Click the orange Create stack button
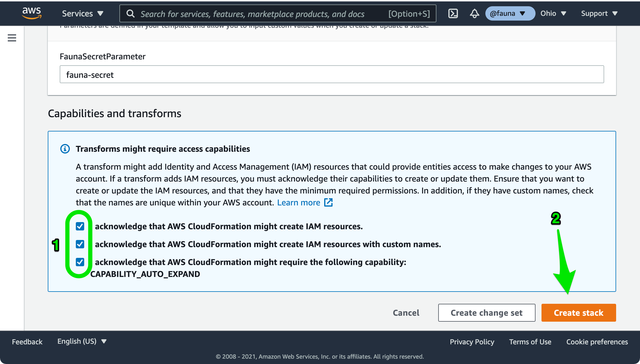 click(579, 313)
